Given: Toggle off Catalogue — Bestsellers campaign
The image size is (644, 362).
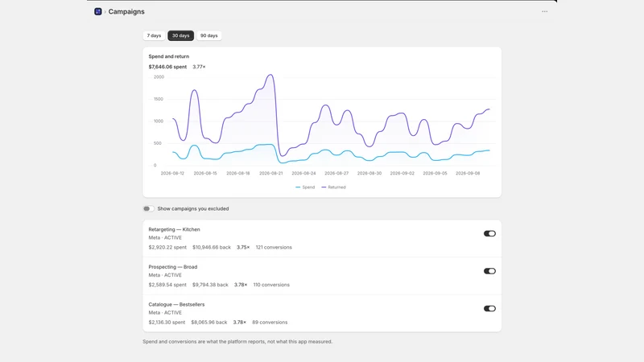Looking at the screenshot, I should (489, 309).
